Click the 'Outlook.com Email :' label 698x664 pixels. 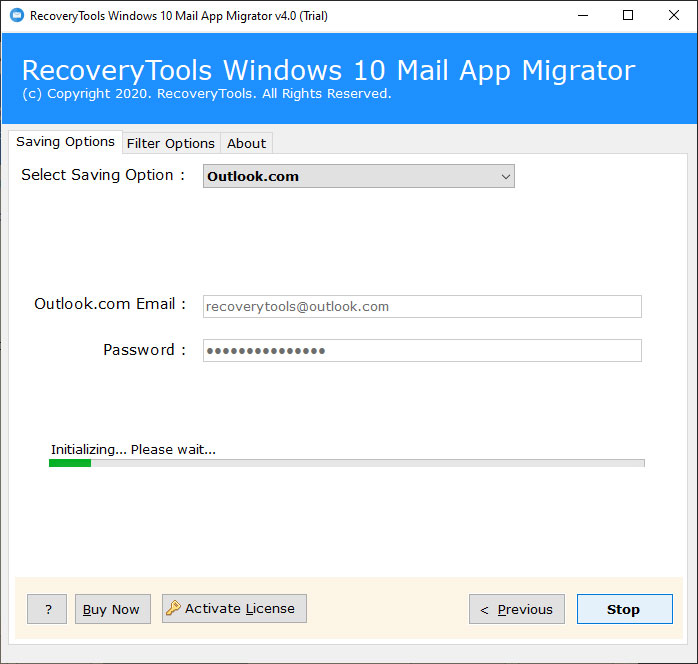(110, 304)
